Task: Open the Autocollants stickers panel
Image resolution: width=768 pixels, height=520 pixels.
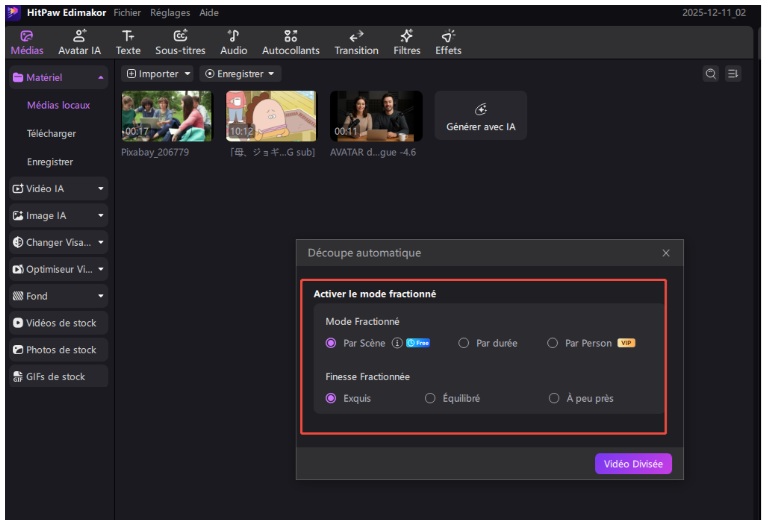Action: tap(290, 42)
